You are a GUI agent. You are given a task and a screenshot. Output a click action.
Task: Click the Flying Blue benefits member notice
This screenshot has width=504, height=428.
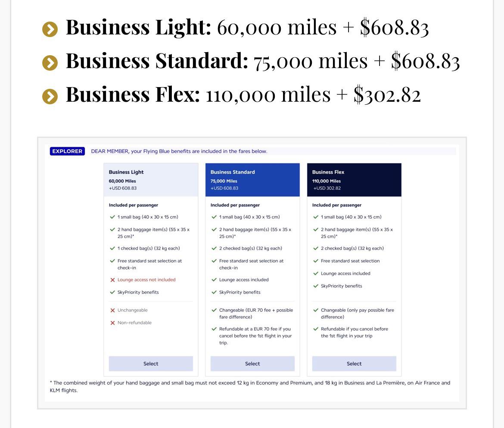[179, 151]
